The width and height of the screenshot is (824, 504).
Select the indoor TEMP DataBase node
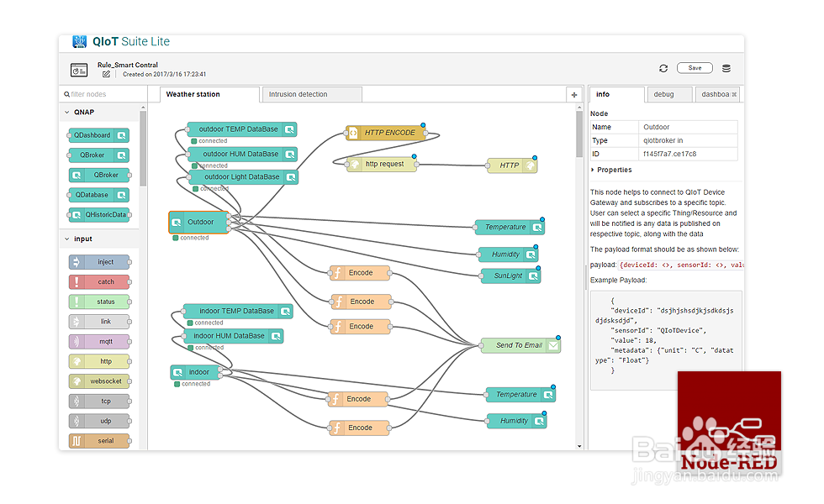238,312
